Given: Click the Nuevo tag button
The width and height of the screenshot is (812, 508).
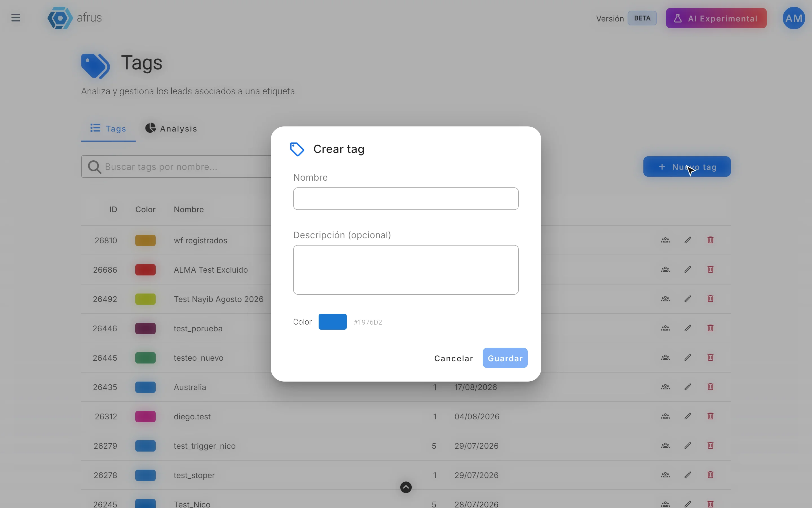Looking at the screenshot, I should 687,167.
